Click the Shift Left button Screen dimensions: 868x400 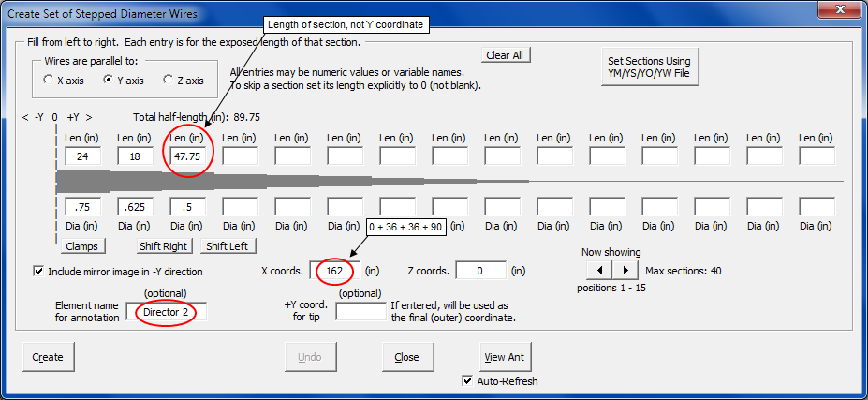pyautogui.click(x=227, y=246)
